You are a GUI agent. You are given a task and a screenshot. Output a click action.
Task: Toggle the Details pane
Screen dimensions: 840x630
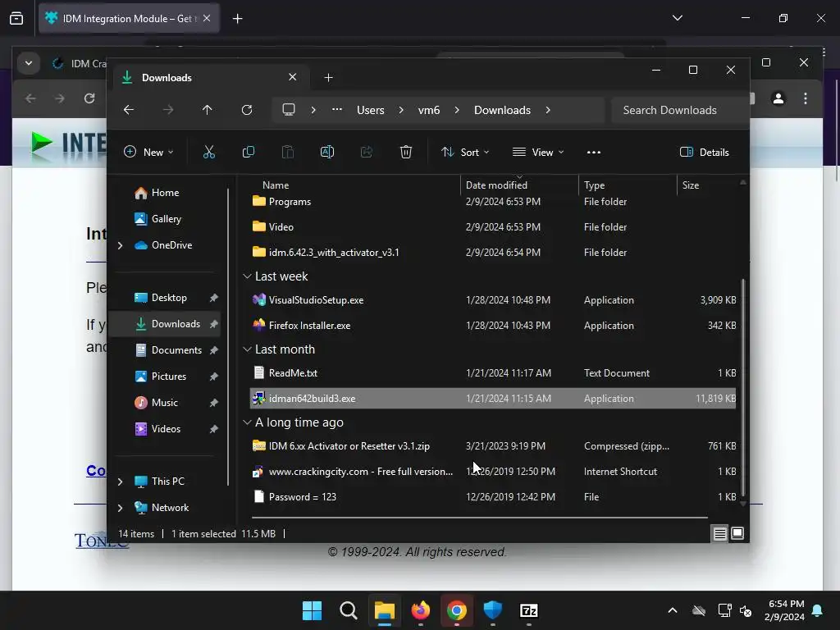(705, 152)
